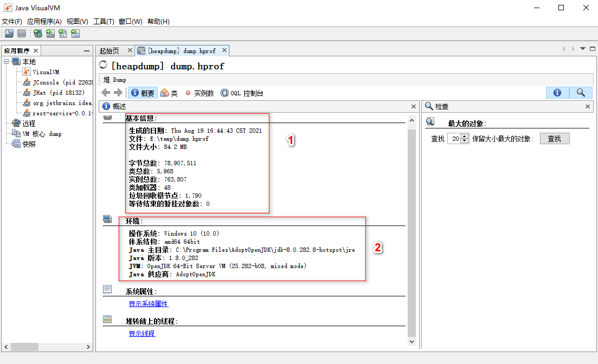This screenshot has height=364, width=598.
Task: Click the 本地 computer icon
Action: 16,61
